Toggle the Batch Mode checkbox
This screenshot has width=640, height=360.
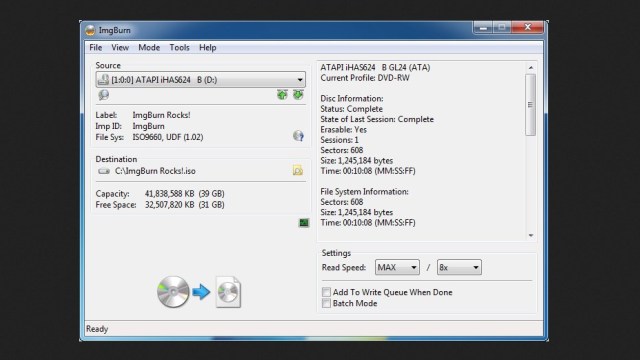pos(326,303)
